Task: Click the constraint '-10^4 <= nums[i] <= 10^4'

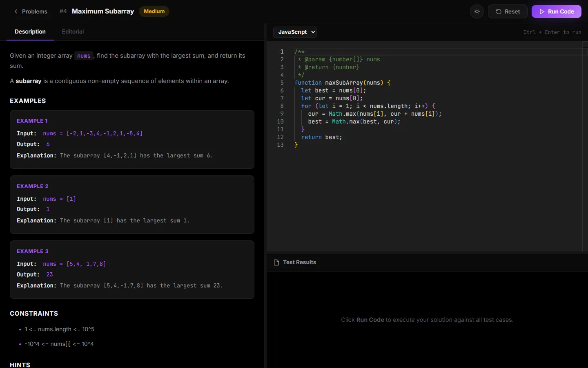Action: pyautogui.click(x=59, y=344)
